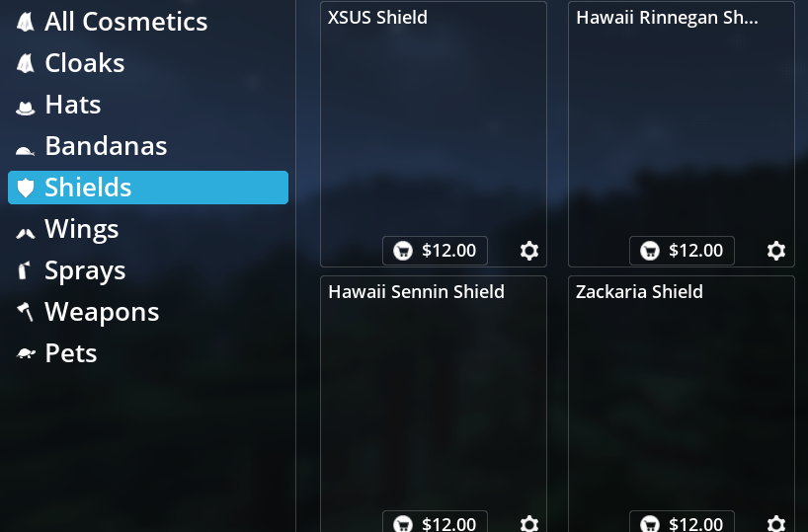Screen dimensions: 808x532
Task: Open settings gear on Hawaii Rinnegan Shield card
Action: click(x=776, y=251)
